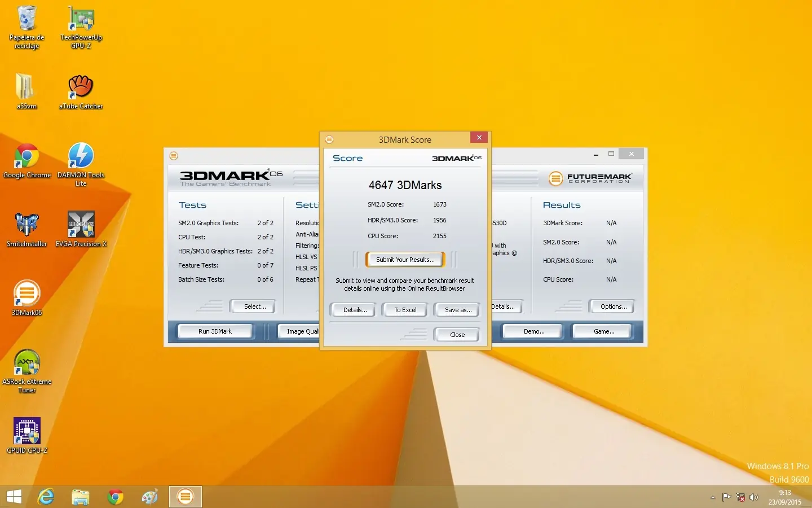Image resolution: width=812 pixels, height=508 pixels.
Task: Click the SM2.0 Score value '1673'
Action: [x=440, y=204]
